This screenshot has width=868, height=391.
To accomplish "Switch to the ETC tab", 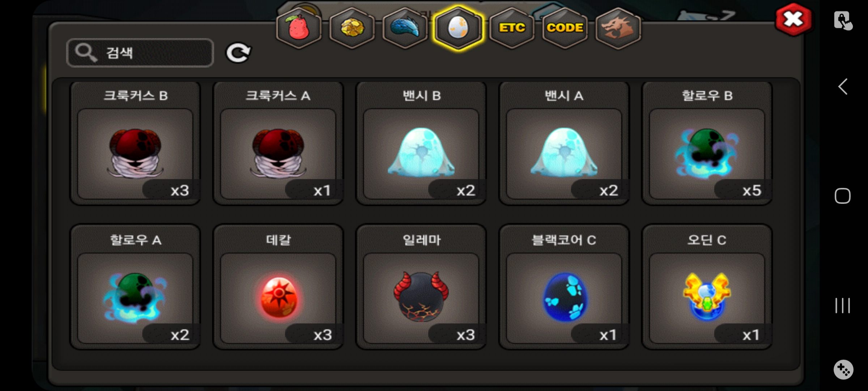I will (x=512, y=28).
